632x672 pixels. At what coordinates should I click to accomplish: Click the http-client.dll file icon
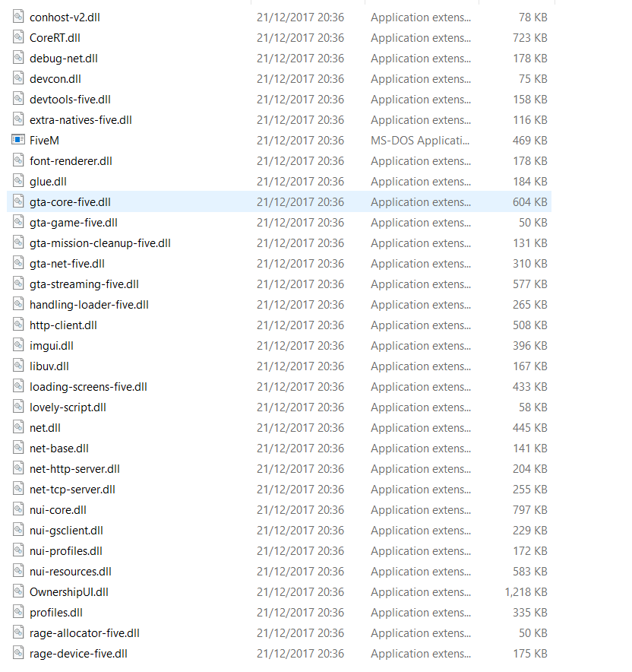point(18,325)
